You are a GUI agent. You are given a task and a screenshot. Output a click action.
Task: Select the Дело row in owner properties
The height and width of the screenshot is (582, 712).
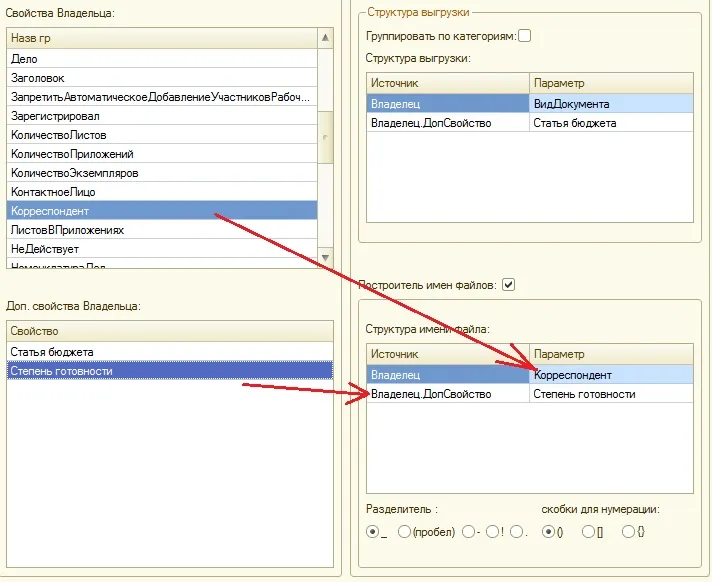pos(162,59)
